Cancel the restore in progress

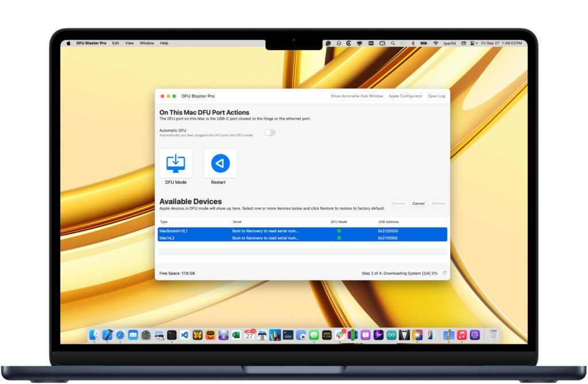(418, 203)
